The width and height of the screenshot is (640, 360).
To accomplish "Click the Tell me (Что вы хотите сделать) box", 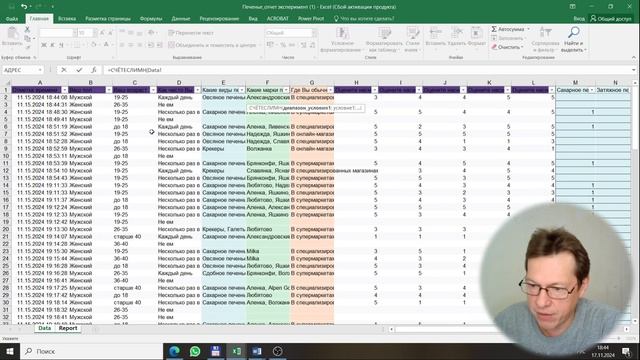I will click(364, 19).
